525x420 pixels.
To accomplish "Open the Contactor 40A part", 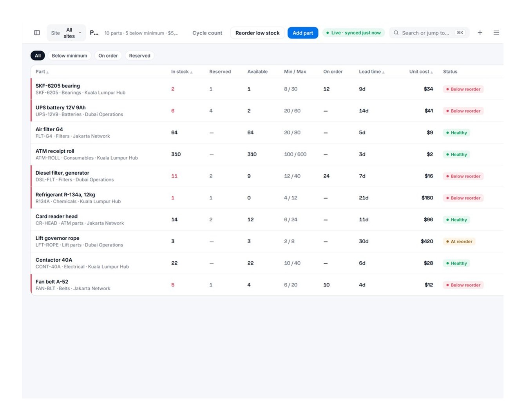I will (54, 260).
